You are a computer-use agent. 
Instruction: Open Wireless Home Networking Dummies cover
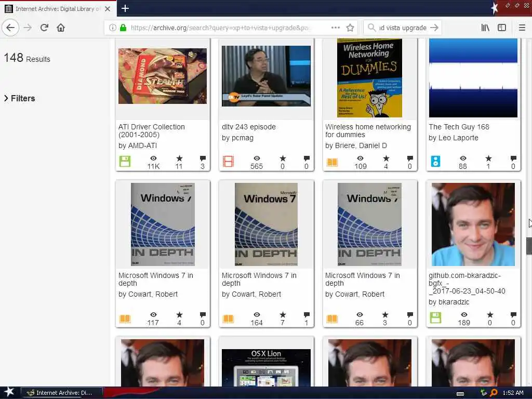click(369, 78)
